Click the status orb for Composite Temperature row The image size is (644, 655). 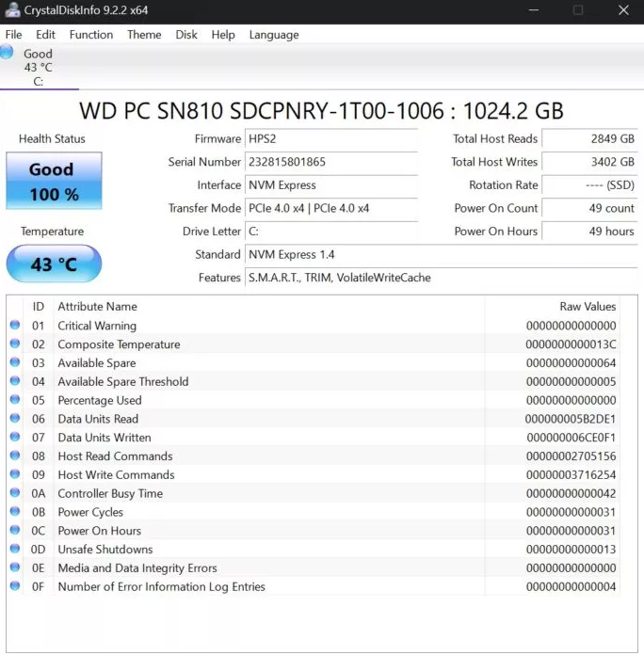point(15,344)
